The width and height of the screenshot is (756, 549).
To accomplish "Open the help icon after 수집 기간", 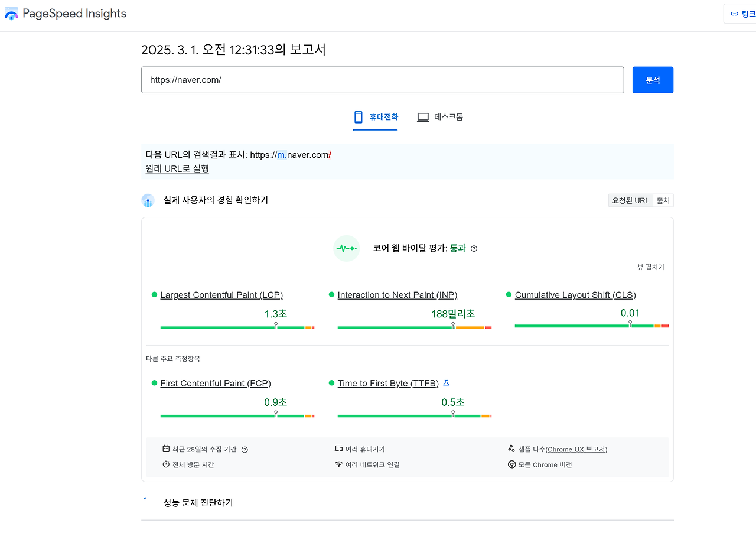I will (245, 450).
